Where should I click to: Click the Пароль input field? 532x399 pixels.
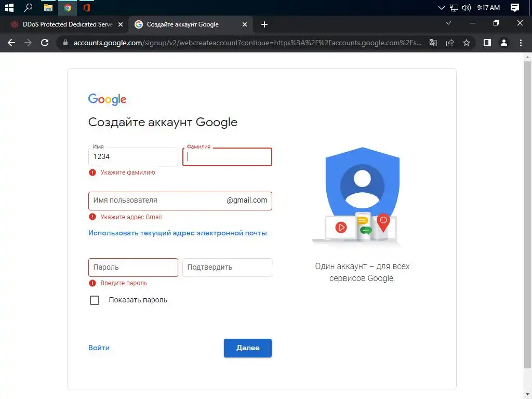pyautogui.click(x=134, y=268)
